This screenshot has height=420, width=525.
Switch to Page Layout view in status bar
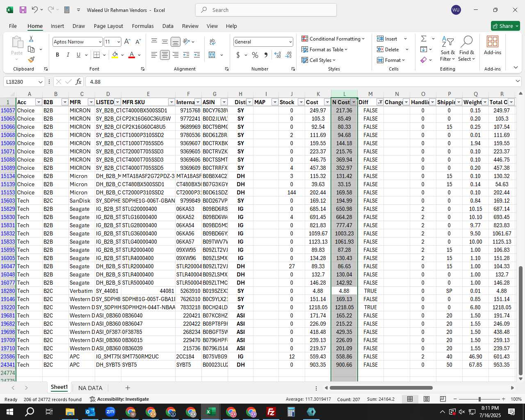pos(427,399)
